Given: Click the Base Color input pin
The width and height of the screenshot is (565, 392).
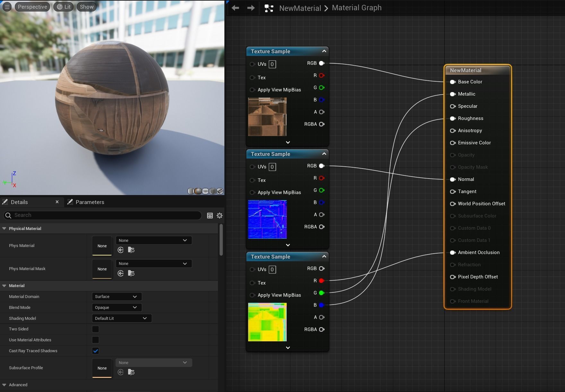Looking at the screenshot, I should click(453, 82).
